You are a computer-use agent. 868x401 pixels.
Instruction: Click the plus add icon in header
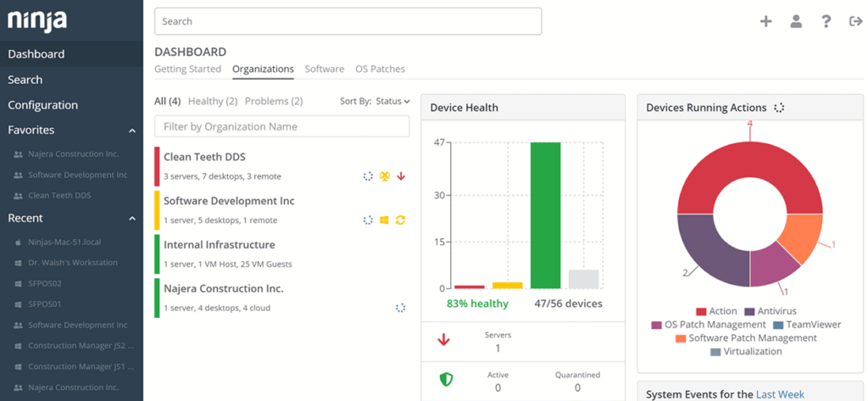[765, 22]
